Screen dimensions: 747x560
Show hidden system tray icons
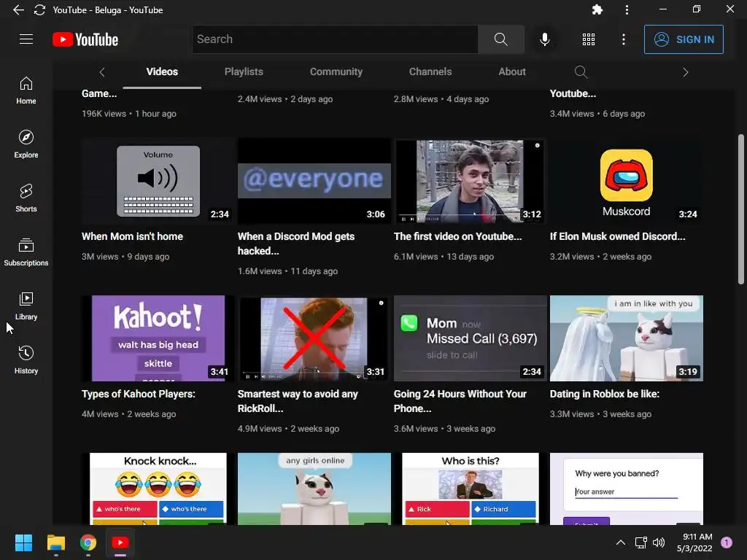620,542
